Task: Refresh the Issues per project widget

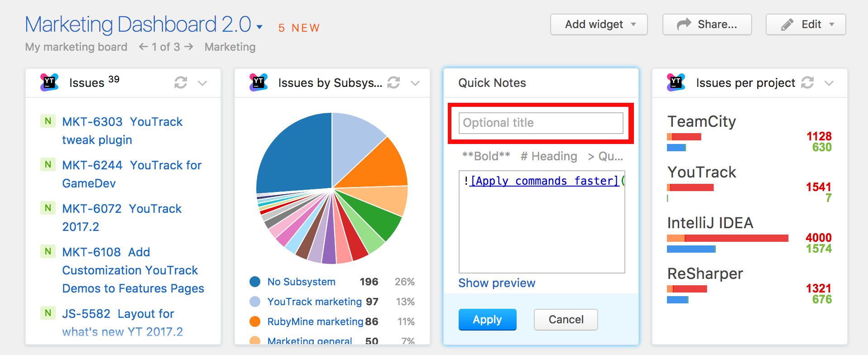Action: pyautogui.click(x=807, y=82)
